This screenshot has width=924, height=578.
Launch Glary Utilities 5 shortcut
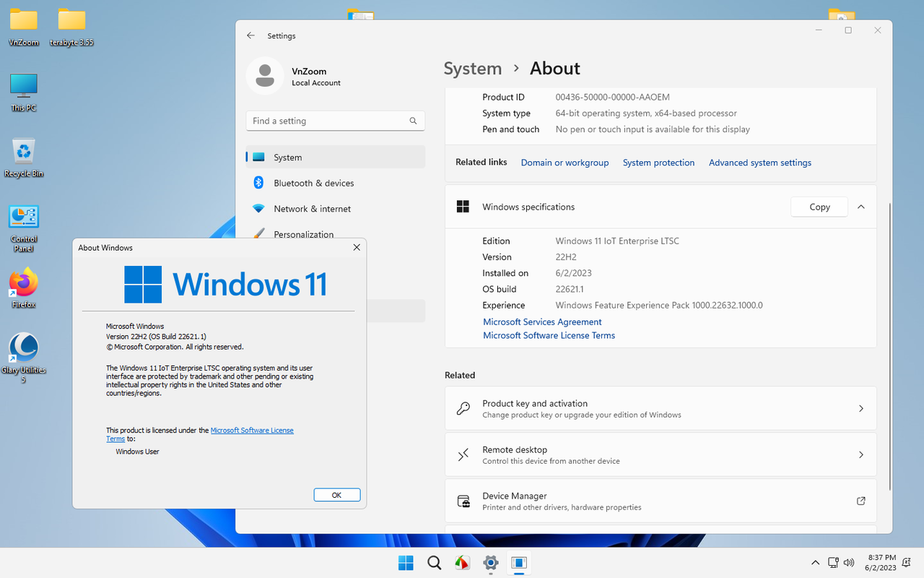click(24, 358)
